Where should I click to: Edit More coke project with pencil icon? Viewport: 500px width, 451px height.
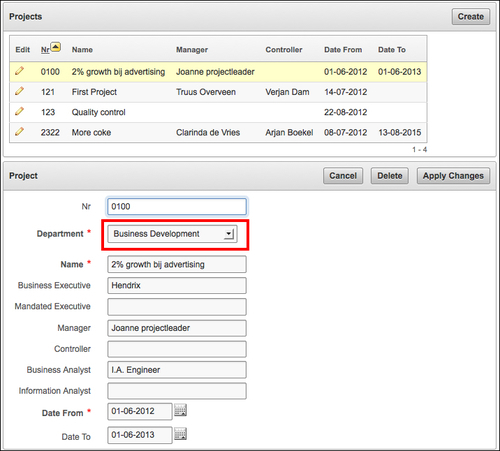(19, 132)
